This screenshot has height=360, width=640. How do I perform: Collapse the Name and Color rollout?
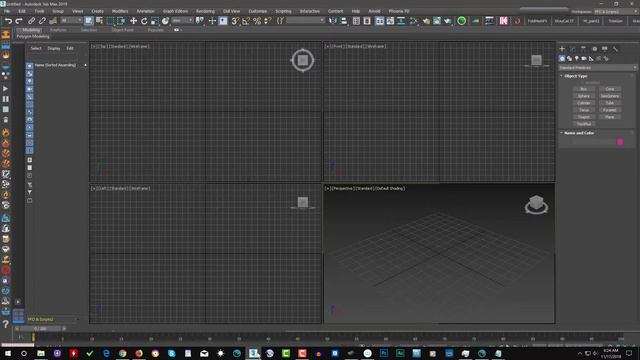[x=578, y=133]
